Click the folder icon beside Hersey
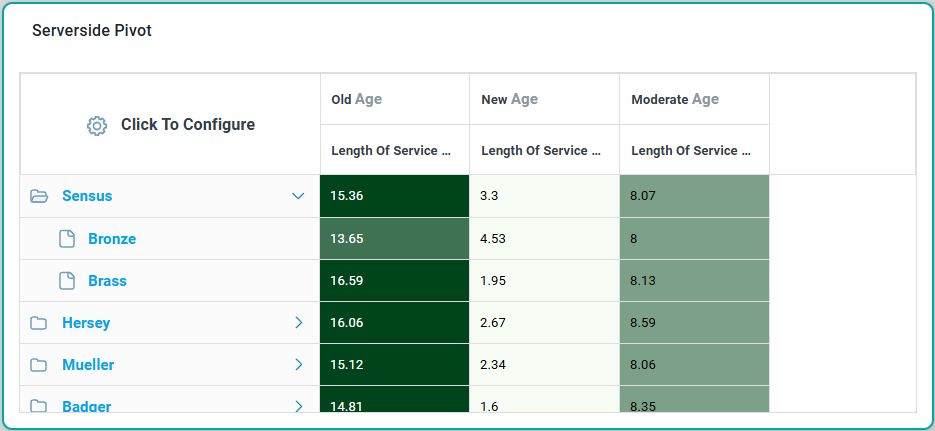Image resolution: width=935 pixels, height=431 pixels. click(39, 323)
